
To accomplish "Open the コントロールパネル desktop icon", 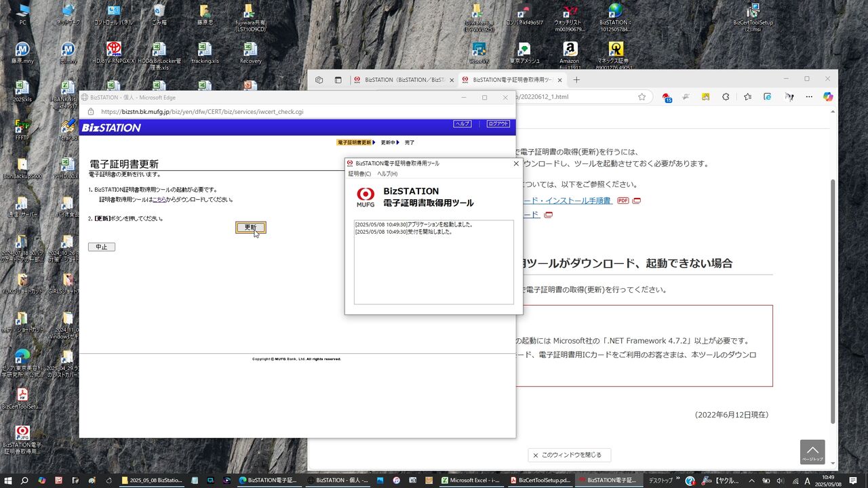I will [x=113, y=14].
